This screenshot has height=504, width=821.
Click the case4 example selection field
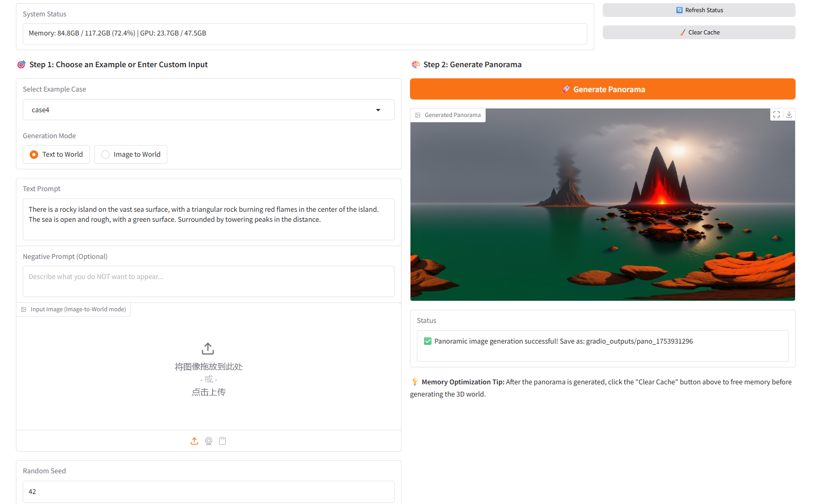click(201, 110)
